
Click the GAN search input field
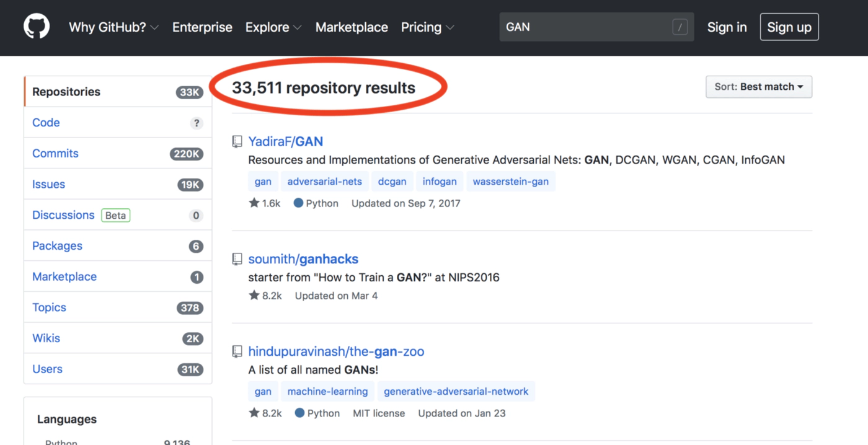pos(583,27)
